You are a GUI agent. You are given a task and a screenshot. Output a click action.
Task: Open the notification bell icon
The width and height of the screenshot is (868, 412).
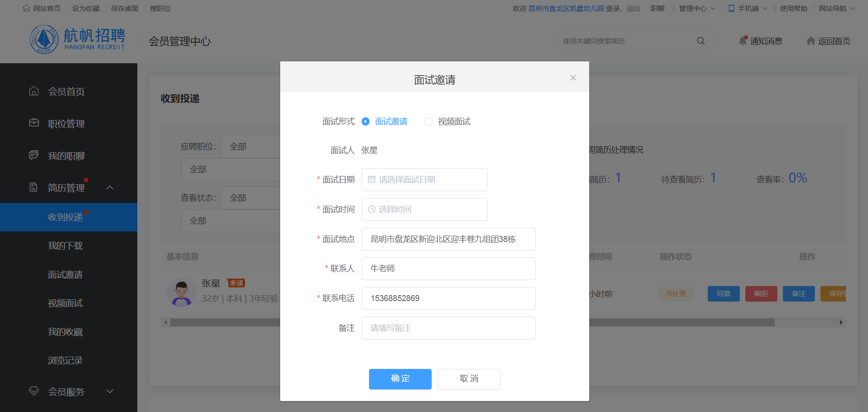coord(743,41)
